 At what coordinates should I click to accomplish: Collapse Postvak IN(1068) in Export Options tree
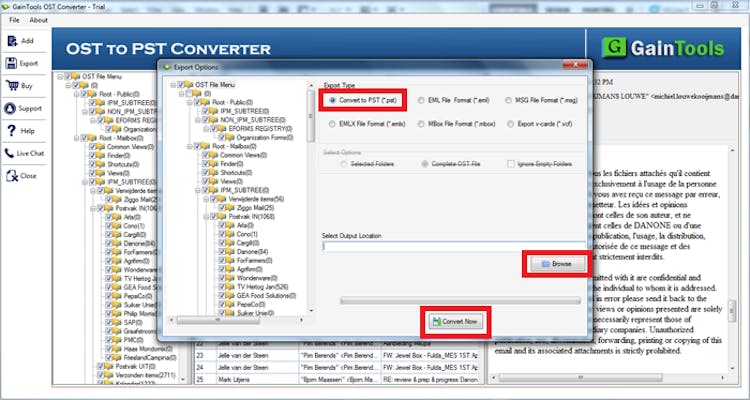coord(205,217)
